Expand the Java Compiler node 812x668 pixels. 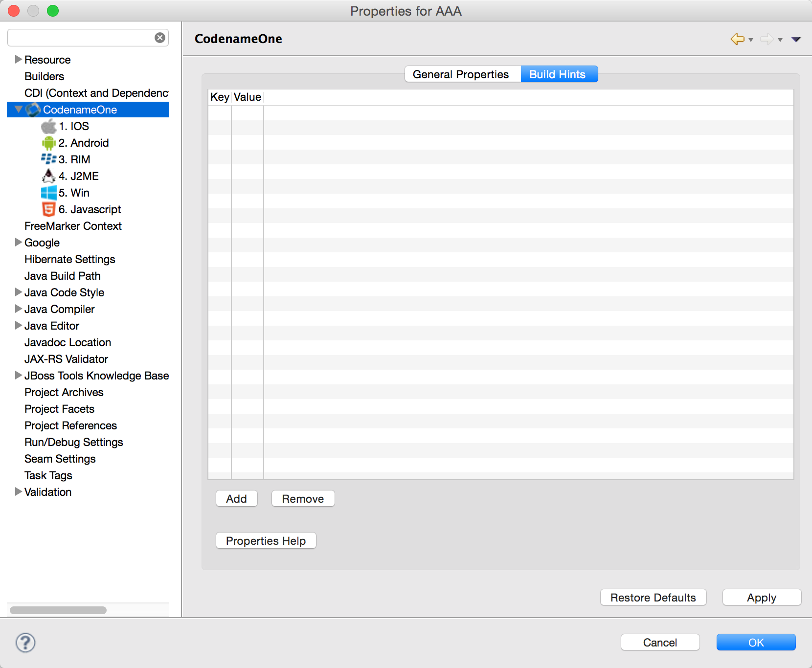19,309
